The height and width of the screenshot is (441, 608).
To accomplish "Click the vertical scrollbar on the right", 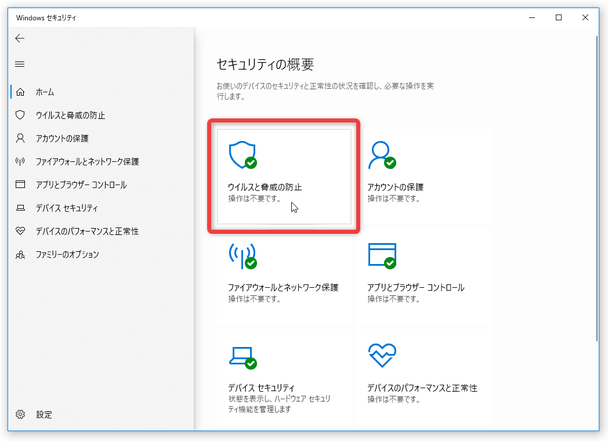I will [597, 189].
